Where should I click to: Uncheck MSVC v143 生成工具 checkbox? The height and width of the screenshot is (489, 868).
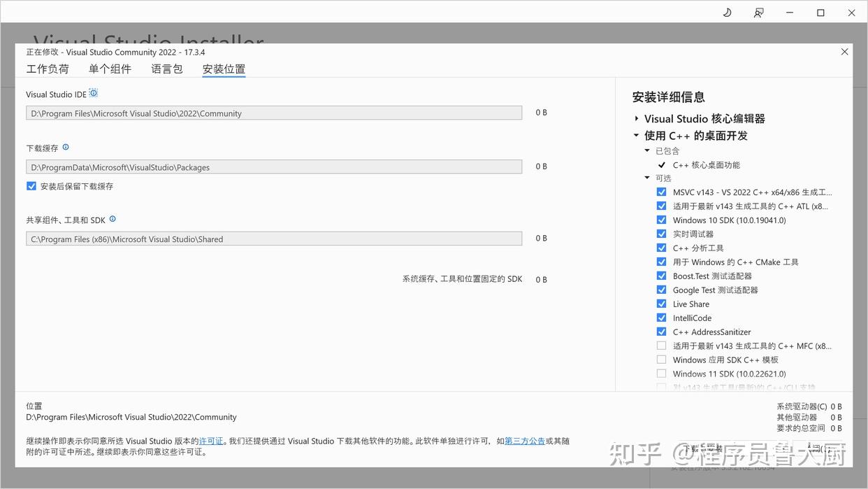tap(661, 192)
